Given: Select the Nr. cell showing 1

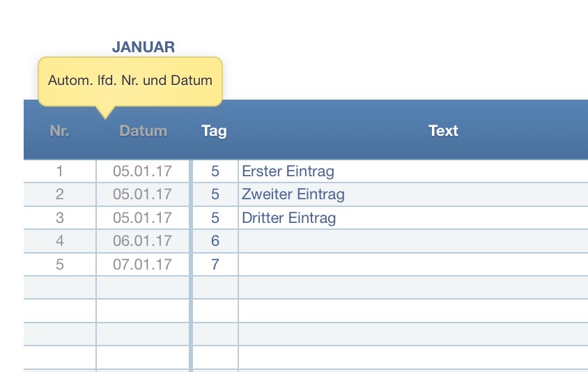Looking at the screenshot, I should pos(60,171).
